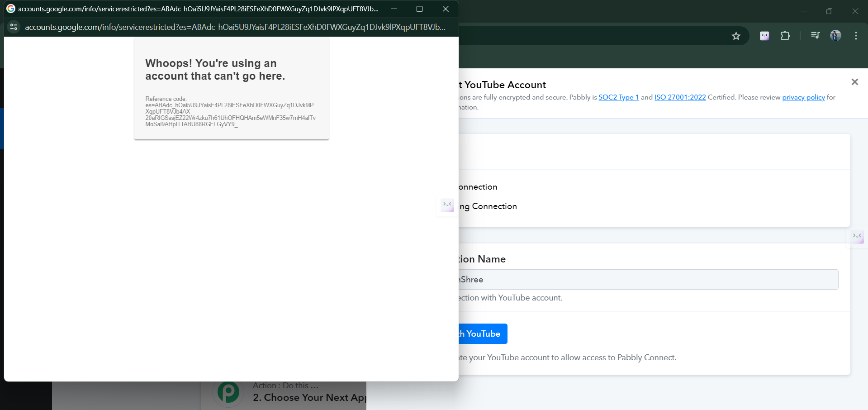The height and width of the screenshot is (410, 868).
Task: Click floating extension icon above Connection Name field
Action: click(857, 236)
